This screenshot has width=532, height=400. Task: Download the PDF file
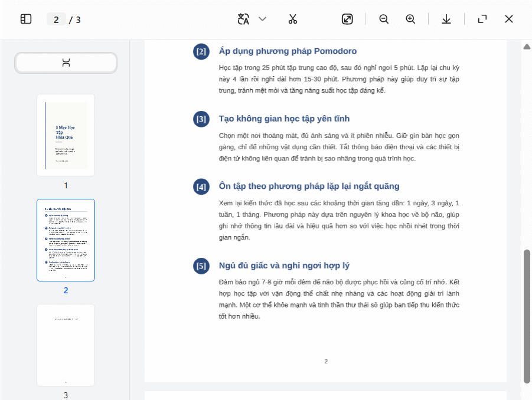coord(446,19)
